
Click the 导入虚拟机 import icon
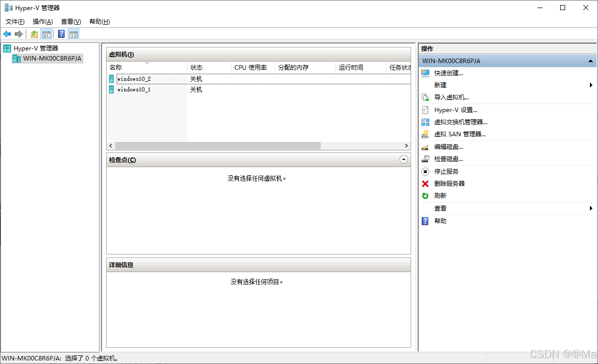(x=425, y=97)
